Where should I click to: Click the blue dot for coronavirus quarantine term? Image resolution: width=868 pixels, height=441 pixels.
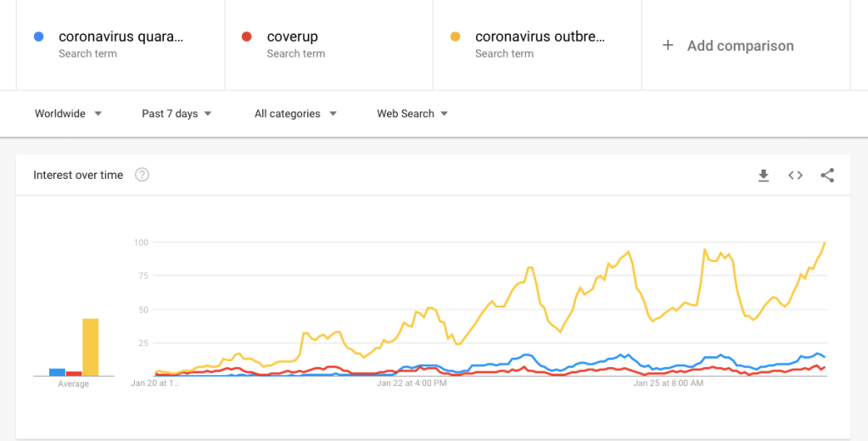point(38,36)
